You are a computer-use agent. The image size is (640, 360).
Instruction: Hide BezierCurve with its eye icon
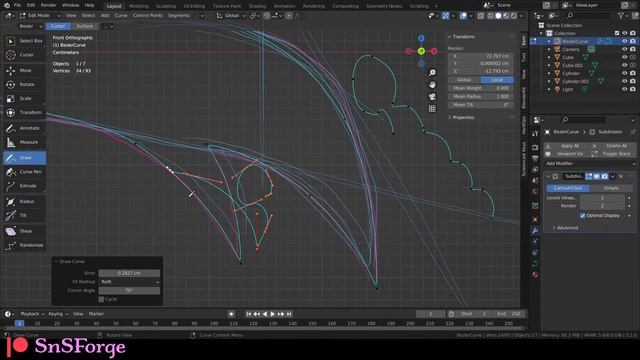[x=624, y=41]
